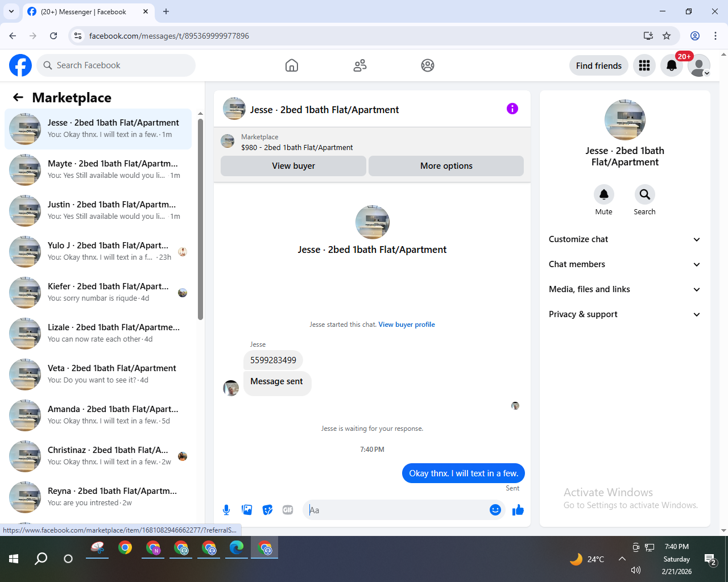This screenshot has height=582, width=728.
Task: Open Lizale conversation
Action: tap(98, 334)
